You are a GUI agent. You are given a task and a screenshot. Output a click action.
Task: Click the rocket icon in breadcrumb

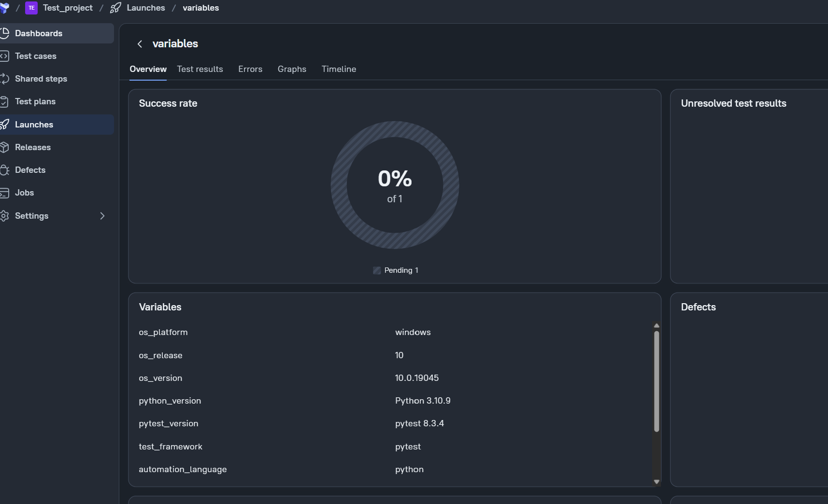coord(115,8)
